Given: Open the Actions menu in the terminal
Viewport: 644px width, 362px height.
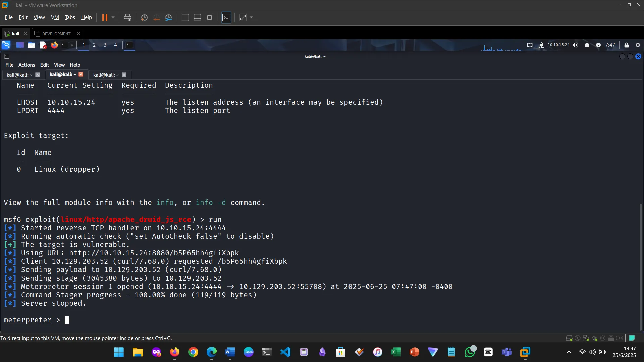Looking at the screenshot, I should 26,65.
